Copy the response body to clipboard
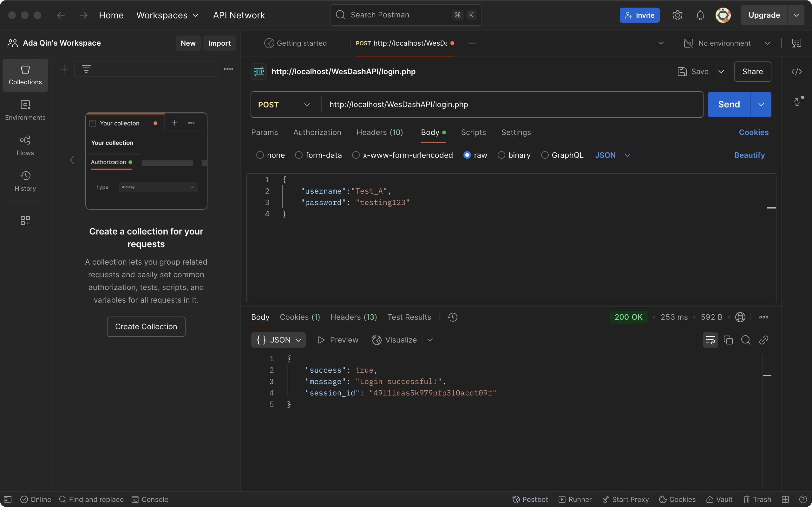This screenshot has width=812, height=507. (x=728, y=340)
